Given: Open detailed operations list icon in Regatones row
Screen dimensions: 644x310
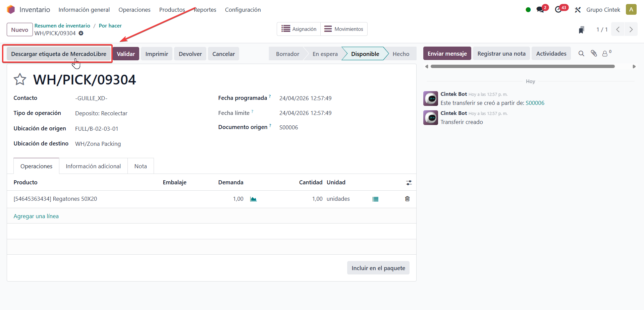Looking at the screenshot, I should pos(375,199).
